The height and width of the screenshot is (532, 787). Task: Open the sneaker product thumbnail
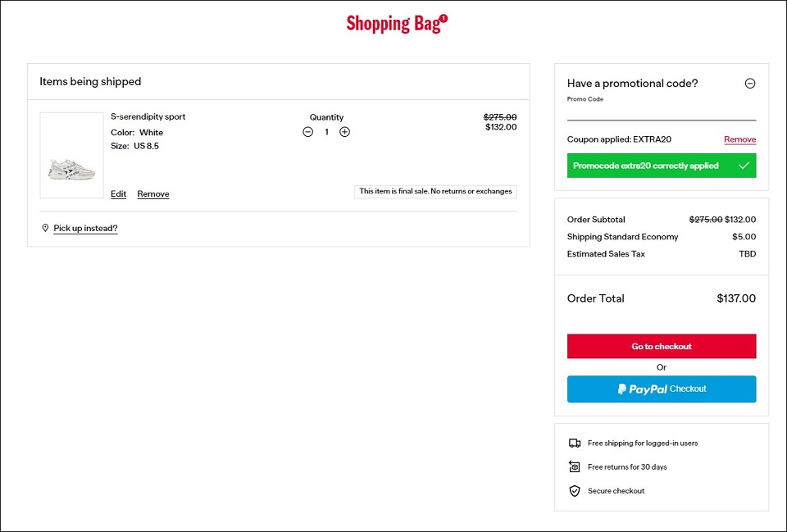[x=72, y=155]
